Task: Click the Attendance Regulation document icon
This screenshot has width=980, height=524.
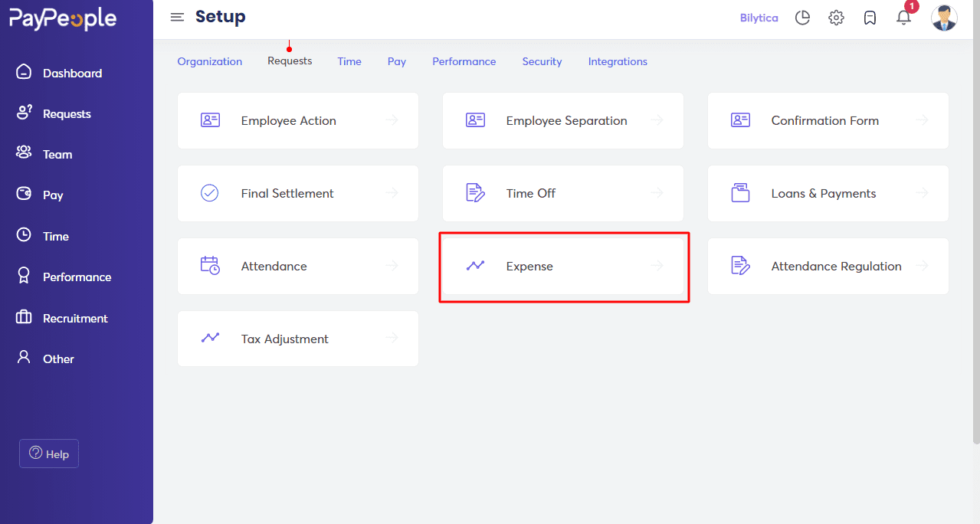Action: coord(740,266)
